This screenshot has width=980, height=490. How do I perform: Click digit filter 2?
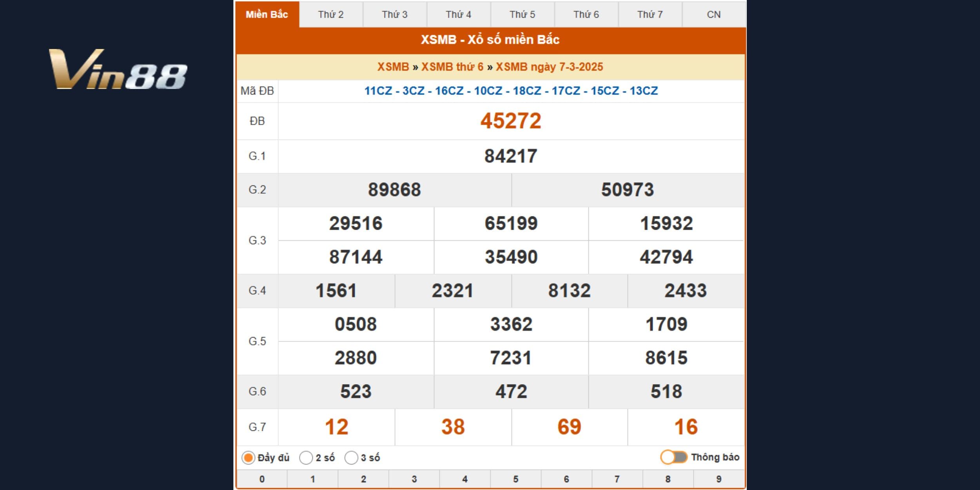point(363,479)
